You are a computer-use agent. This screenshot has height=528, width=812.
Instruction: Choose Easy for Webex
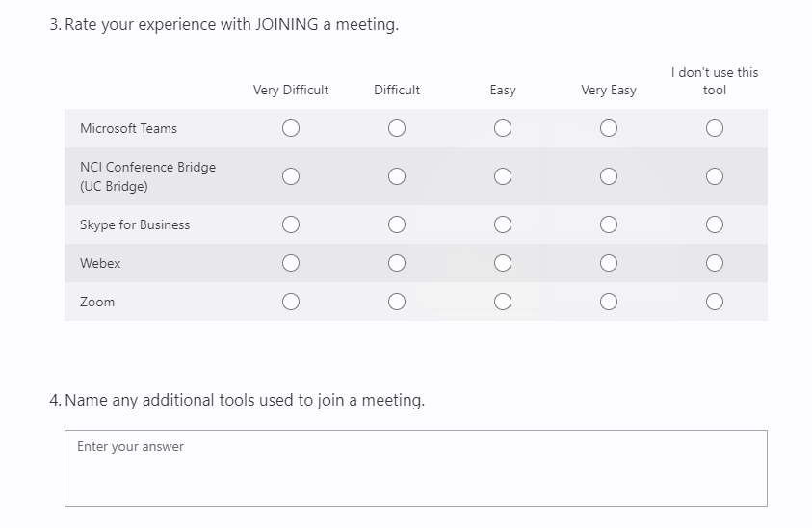[503, 263]
